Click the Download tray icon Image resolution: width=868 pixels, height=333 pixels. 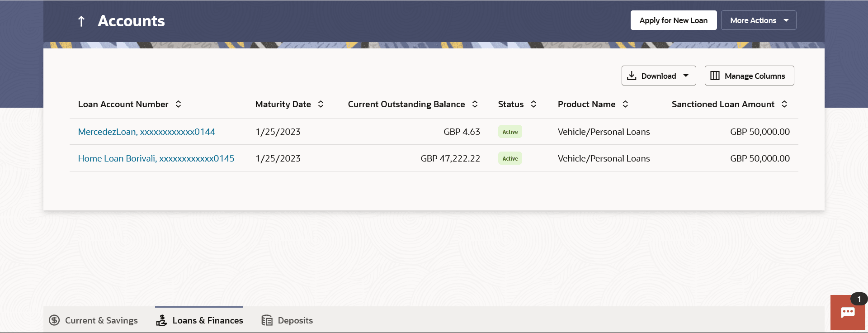point(632,76)
